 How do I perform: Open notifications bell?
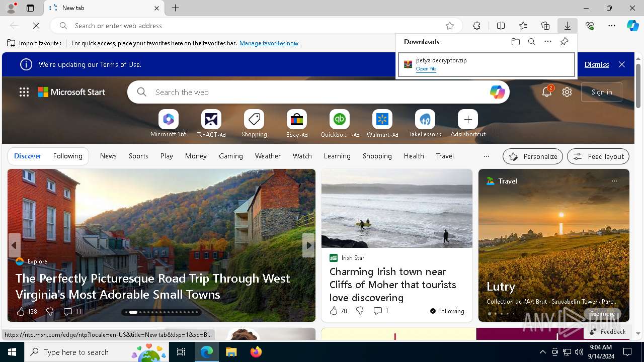(547, 92)
